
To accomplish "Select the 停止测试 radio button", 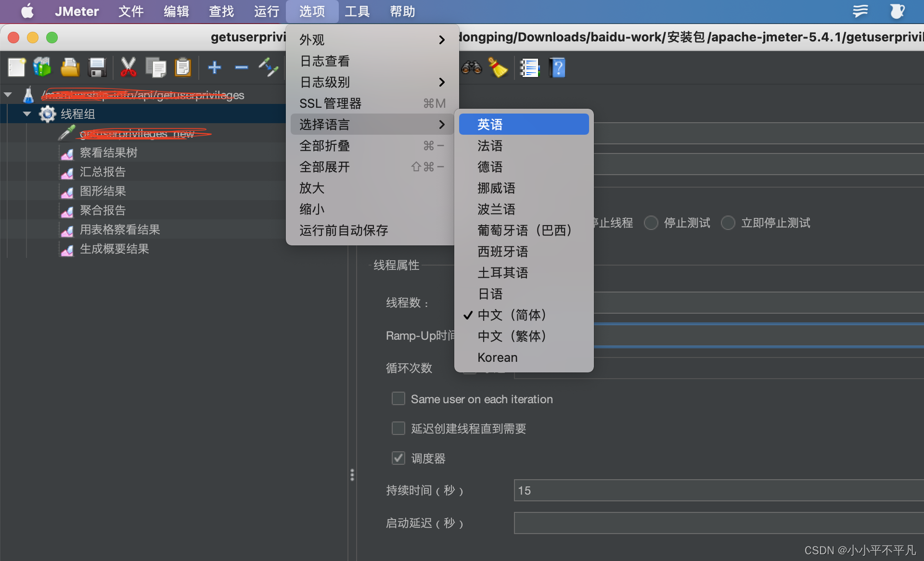I will click(651, 223).
